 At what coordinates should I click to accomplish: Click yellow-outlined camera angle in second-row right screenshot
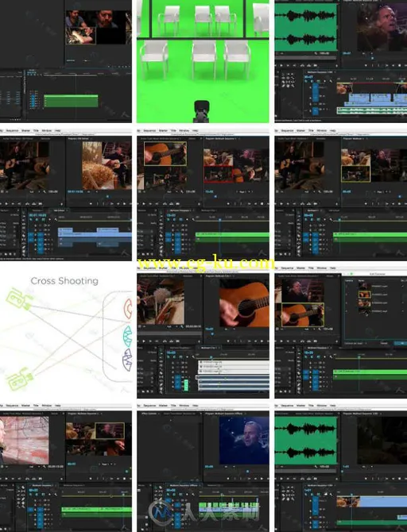pyautogui.click(x=355, y=174)
